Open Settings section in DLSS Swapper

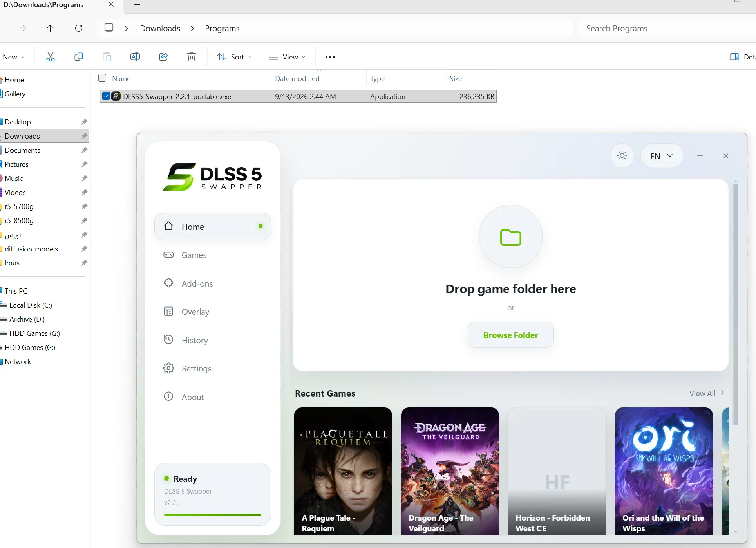[x=213, y=369]
